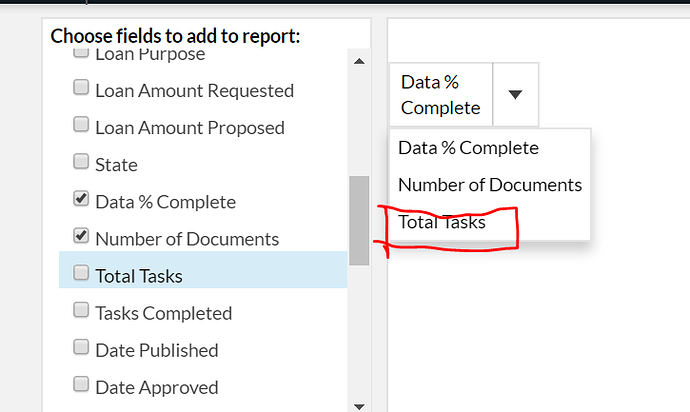The height and width of the screenshot is (412, 690).
Task: Choose Number of Documents from dropdown list
Action: [490, 185]
